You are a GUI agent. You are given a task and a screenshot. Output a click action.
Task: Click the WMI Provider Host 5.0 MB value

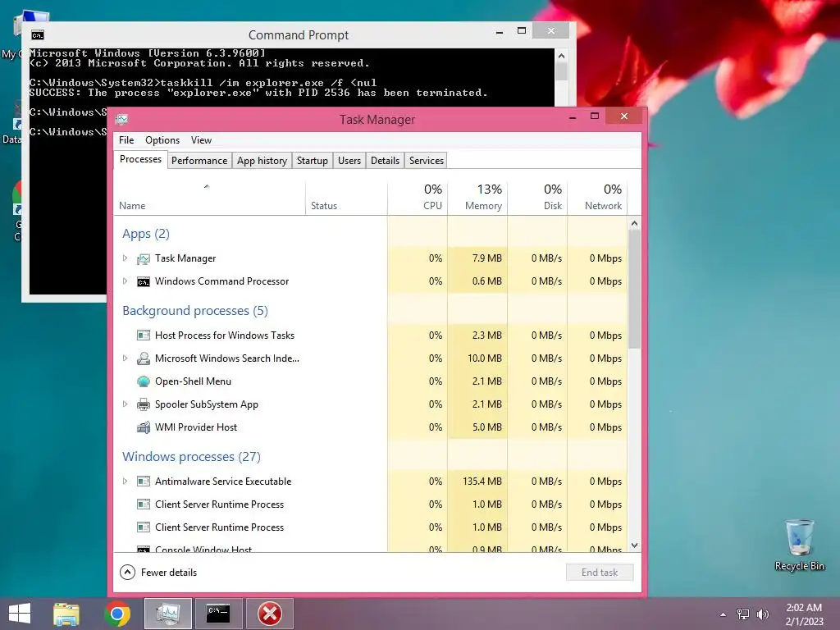(487, 427)
